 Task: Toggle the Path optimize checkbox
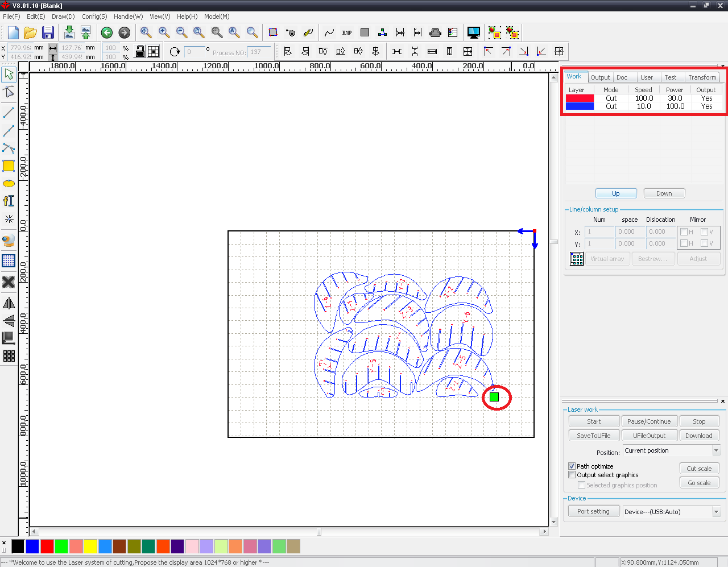pos(572,466)
